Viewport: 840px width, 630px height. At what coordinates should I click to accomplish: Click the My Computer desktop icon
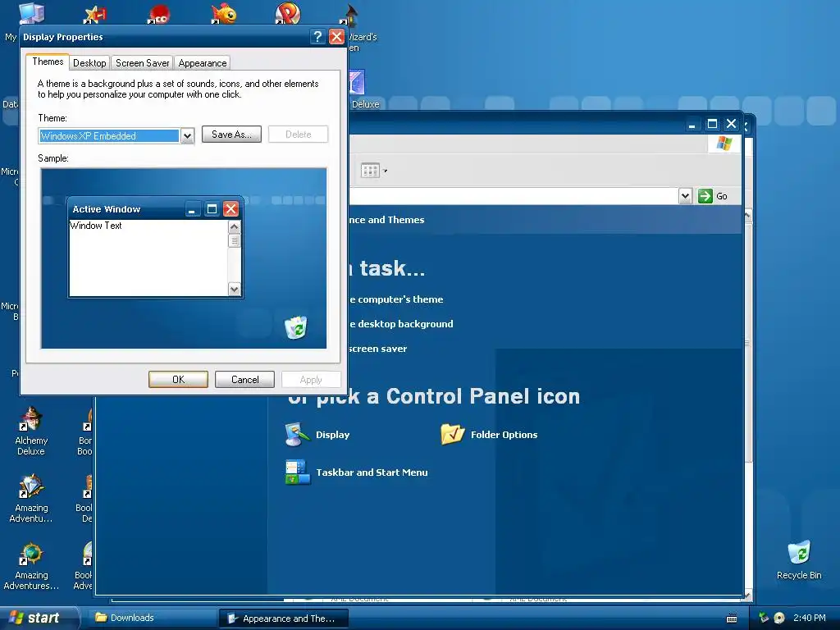[31, 13]
